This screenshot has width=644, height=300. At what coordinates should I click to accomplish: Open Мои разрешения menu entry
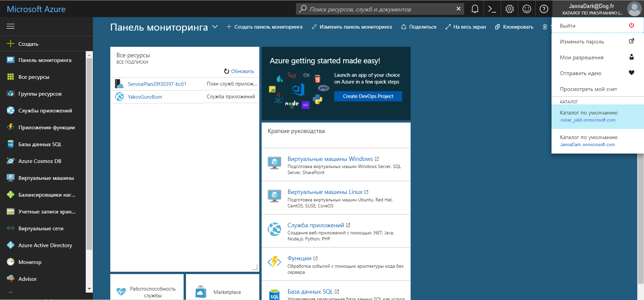tap(598, 57)
